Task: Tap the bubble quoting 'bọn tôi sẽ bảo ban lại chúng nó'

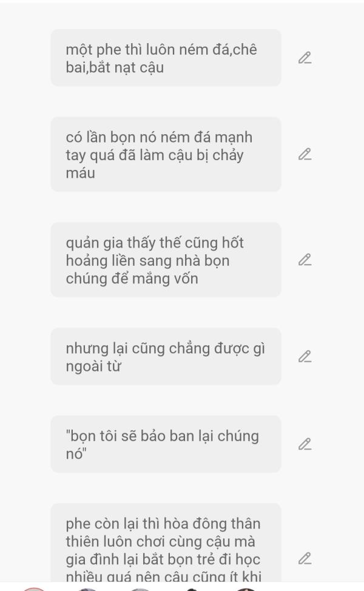Action: (166, 444)
